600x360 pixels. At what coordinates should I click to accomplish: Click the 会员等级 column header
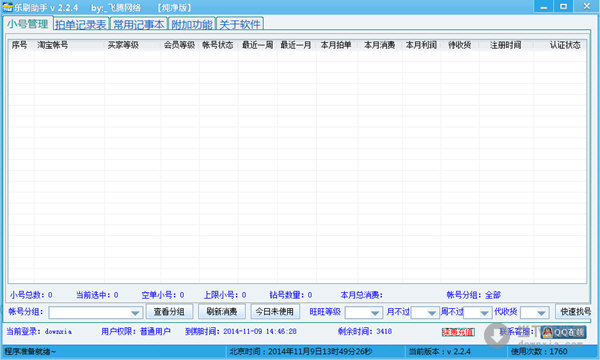pos(179,45)
